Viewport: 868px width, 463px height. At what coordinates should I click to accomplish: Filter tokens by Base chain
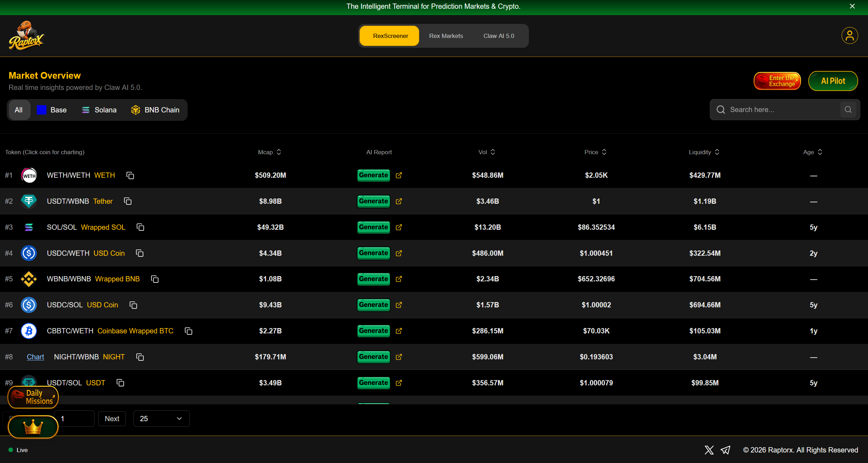pos(52,110)
